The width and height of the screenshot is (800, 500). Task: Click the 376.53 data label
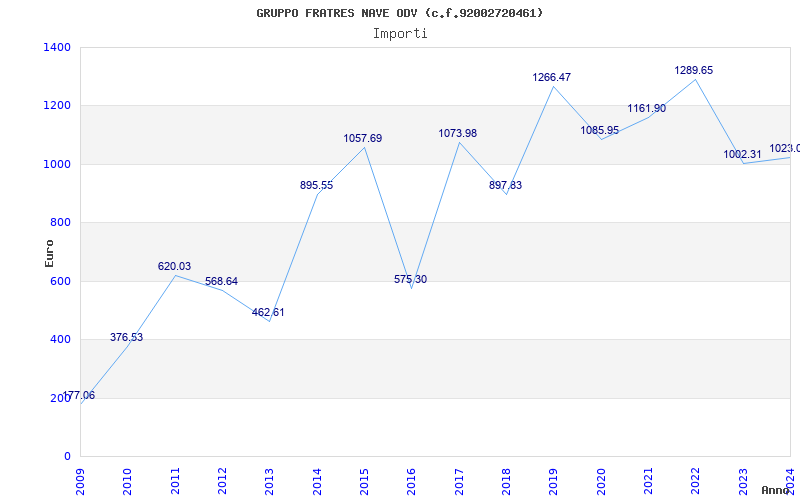[127, 337]
